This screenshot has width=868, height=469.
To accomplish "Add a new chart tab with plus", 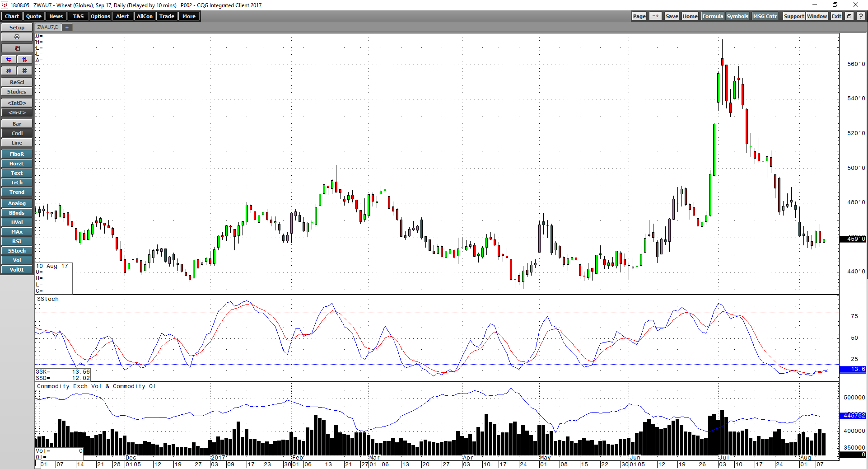I will (67, 27).
